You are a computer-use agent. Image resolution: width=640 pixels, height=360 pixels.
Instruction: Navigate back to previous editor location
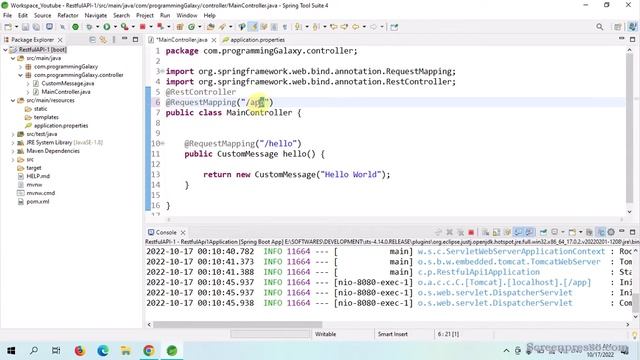coord(356,27)
